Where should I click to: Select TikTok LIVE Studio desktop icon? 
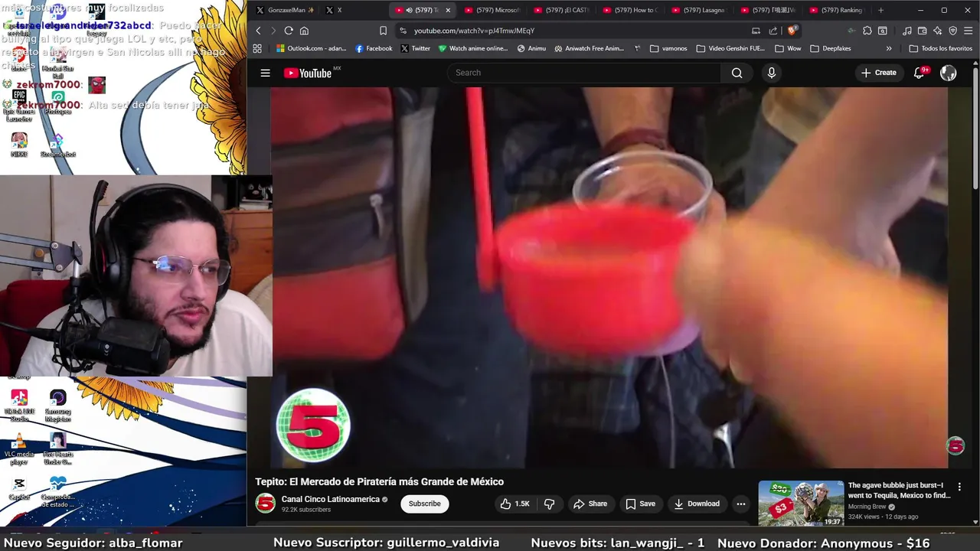point(19,406)
